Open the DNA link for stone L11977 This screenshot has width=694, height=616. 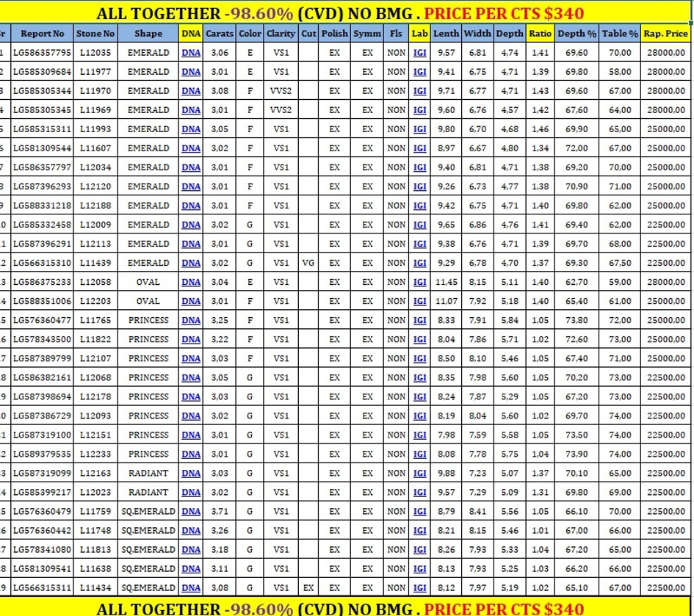(x=191, y=72)
